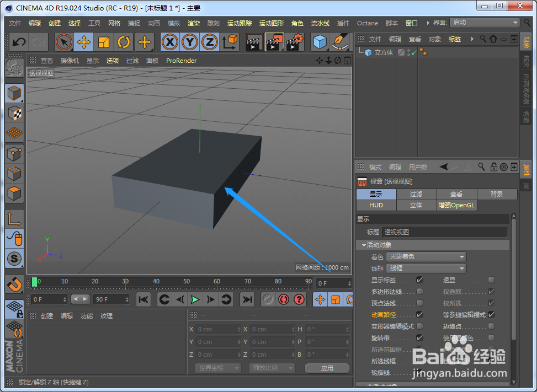Image resolution: width=537 pixels, height=392 pixels.
Task: Open the 着色 dropdown 光影着色
Action: tap(427, 256)
